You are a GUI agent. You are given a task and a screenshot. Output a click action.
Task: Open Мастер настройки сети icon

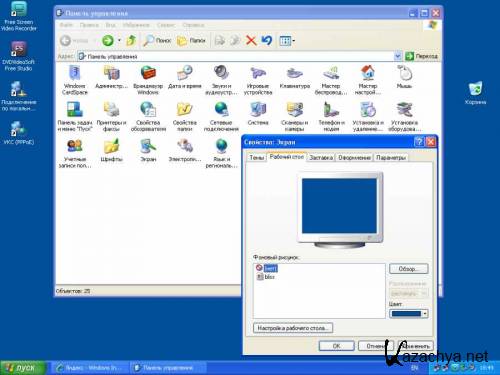tap(368, 80)
